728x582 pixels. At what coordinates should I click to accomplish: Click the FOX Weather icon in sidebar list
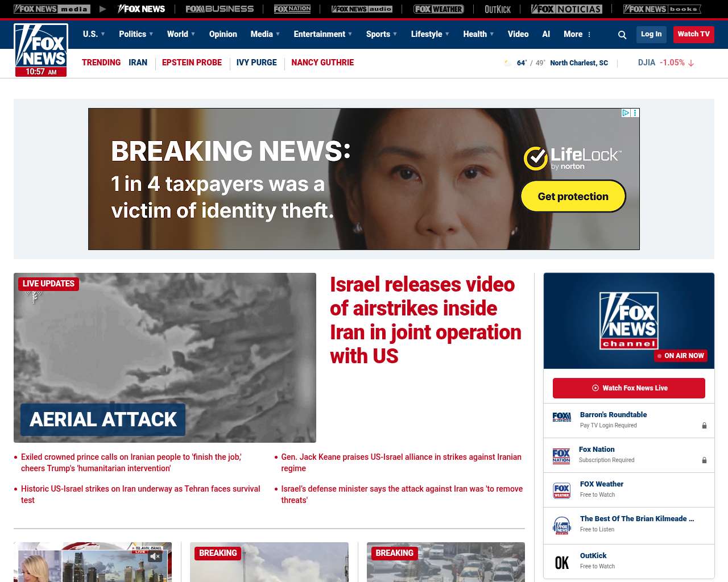click(562, 490)
